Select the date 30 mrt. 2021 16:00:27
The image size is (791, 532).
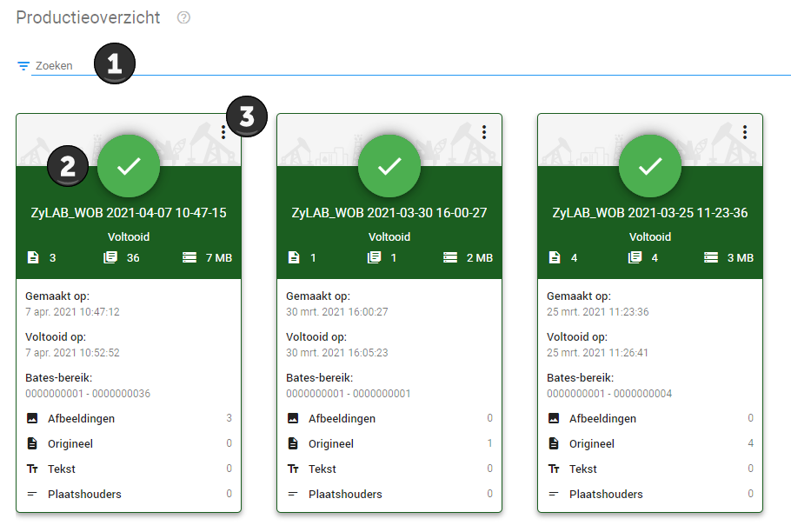(337, 311)
